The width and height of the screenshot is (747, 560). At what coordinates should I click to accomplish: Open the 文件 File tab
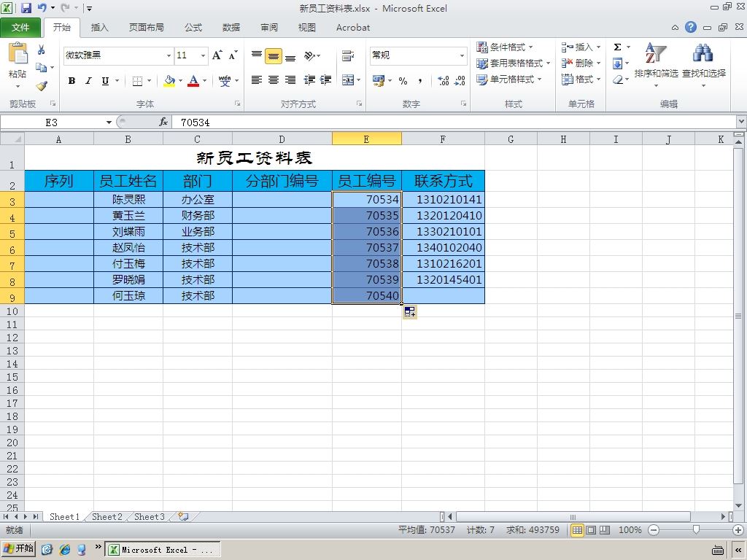coord(20,28)
